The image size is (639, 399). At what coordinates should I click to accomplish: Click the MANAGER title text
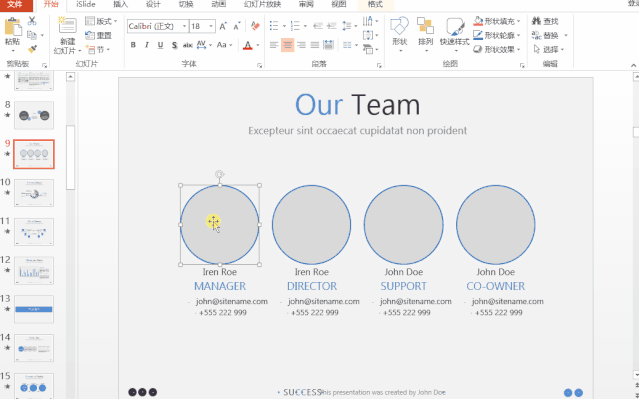(x=220, y=286)
